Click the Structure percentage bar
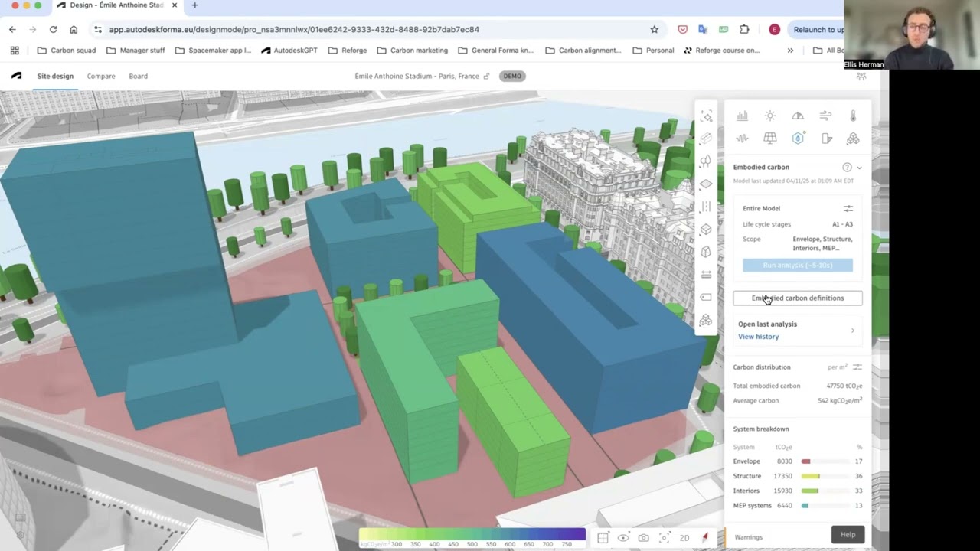980x551 pixels. pyautogui.click(x=825, y=476)
